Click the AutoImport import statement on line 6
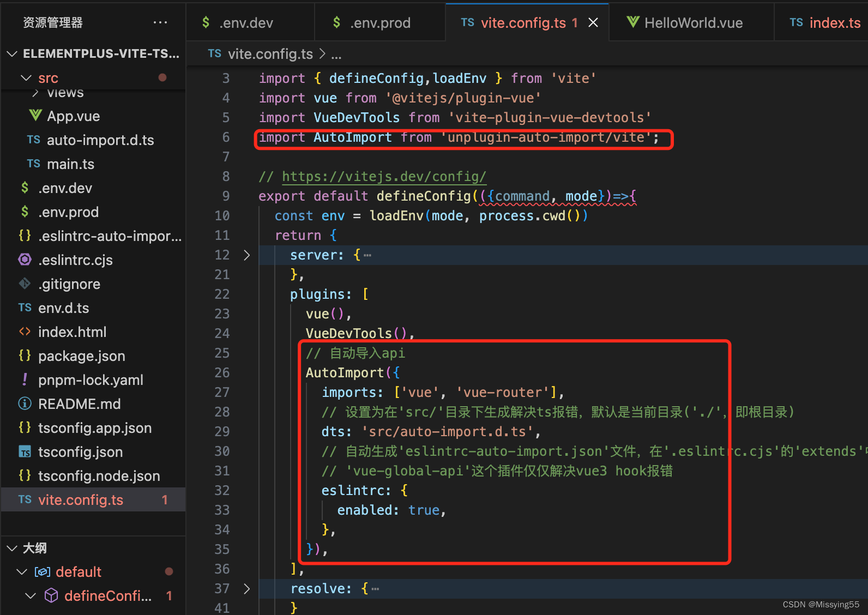 coord(459,137)
